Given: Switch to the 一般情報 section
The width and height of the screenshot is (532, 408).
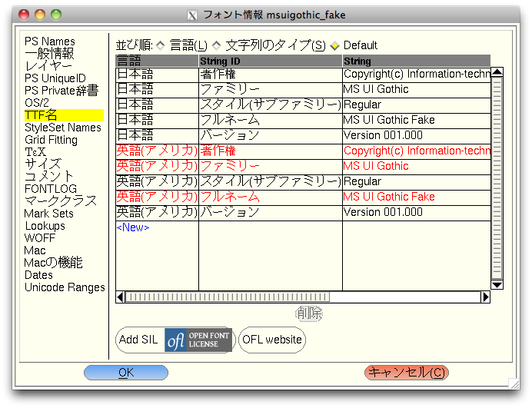Looking at the screenshot, I should pos(49,54).
